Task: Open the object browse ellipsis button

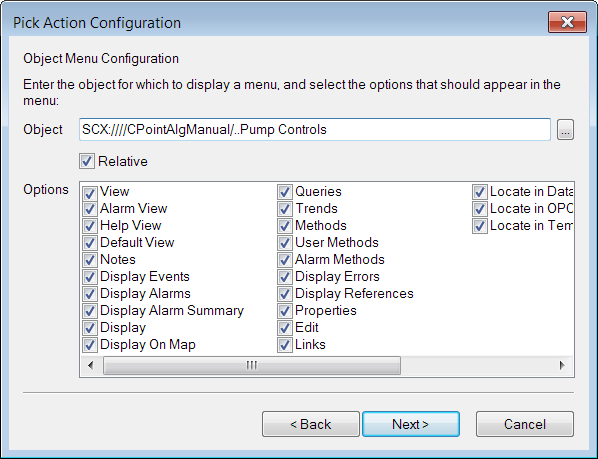Action: [565, 130]
